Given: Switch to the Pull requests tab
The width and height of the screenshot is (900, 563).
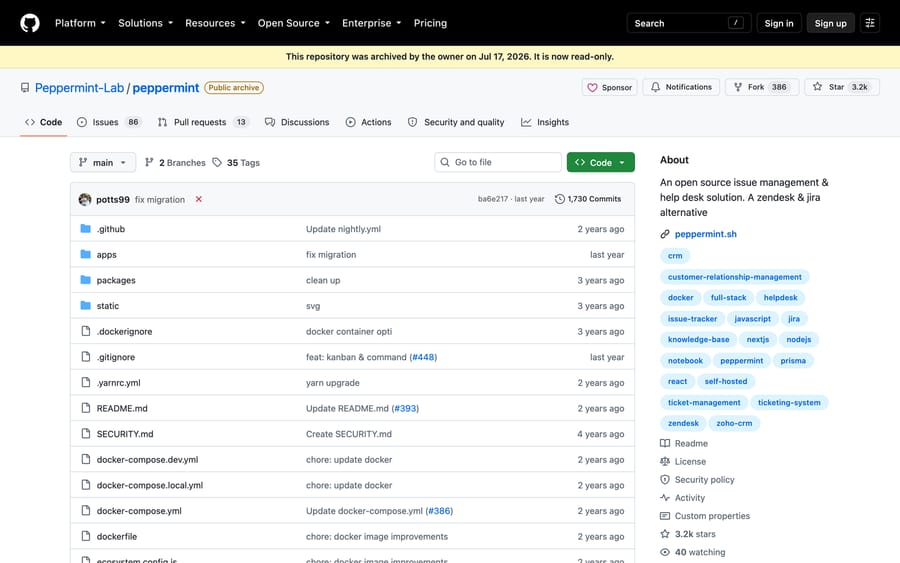Looking at the screenshot, I should click(x=203, y=122).
